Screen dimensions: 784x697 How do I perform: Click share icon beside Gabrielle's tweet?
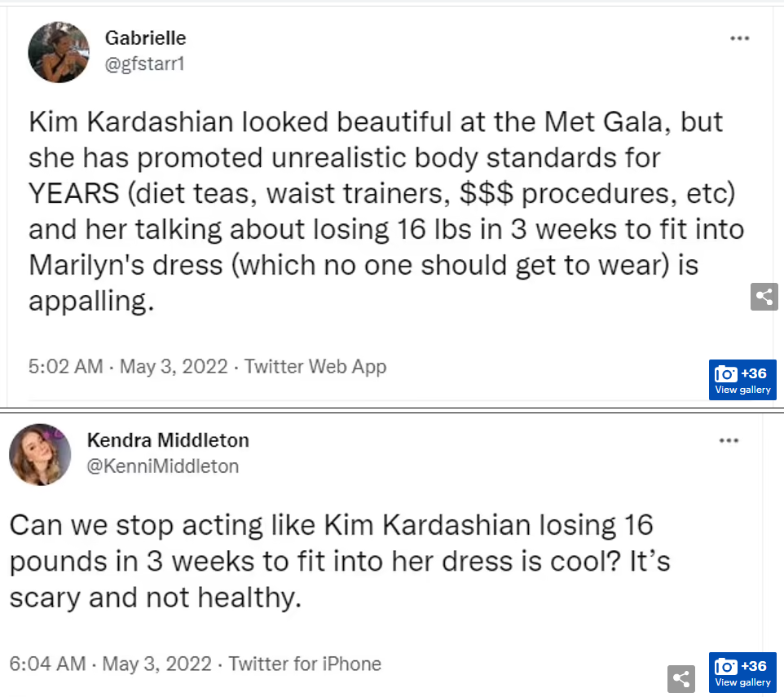pos(764,297)
